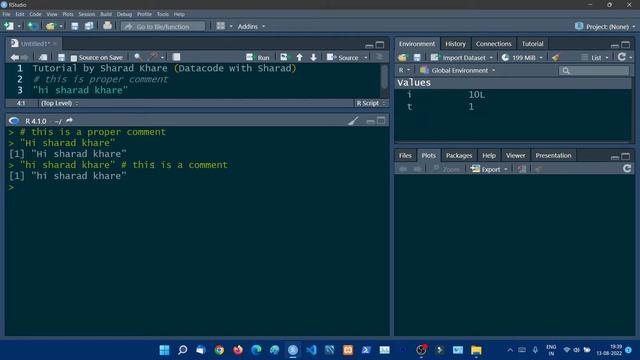Screen dimensions: 640x360
Task: Open the R language selector dropdown
Action: pyautogui.click(x=404, y=70)
